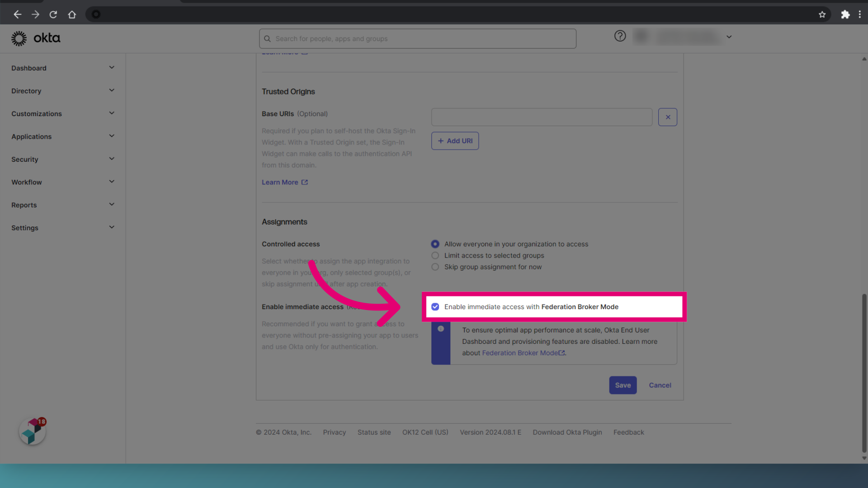
Task: Click the scrollbar up arrow
Action: coord(864,59)
